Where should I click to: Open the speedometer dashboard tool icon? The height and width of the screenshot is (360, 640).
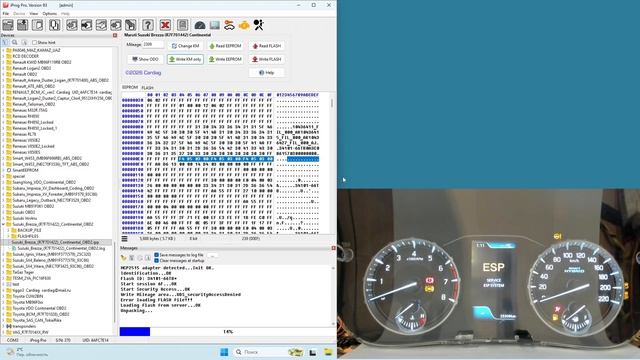[200, 25]
